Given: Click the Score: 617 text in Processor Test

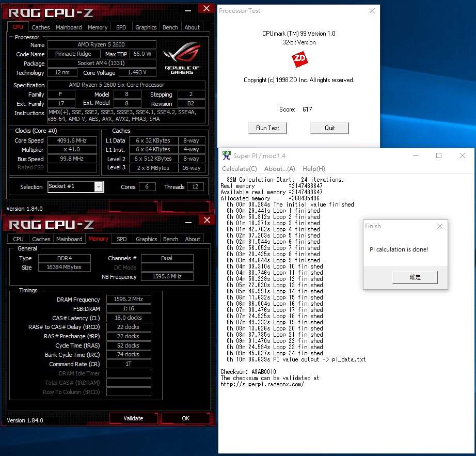Looking at the screenshot, I should 296,109.
